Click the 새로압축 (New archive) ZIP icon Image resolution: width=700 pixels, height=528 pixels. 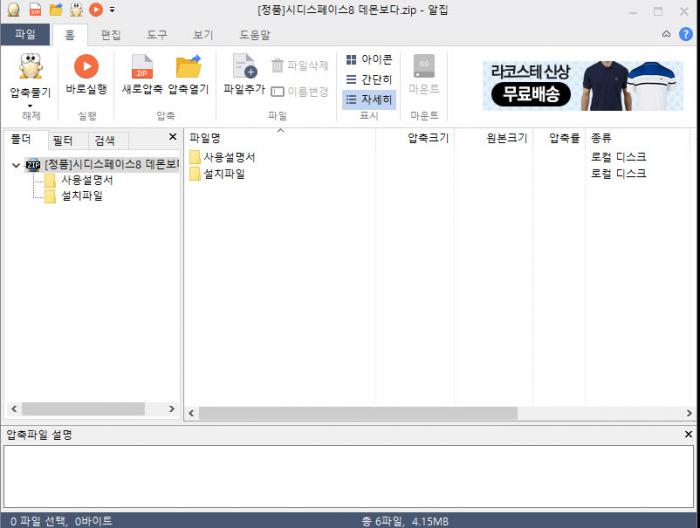tap(142, 67)
